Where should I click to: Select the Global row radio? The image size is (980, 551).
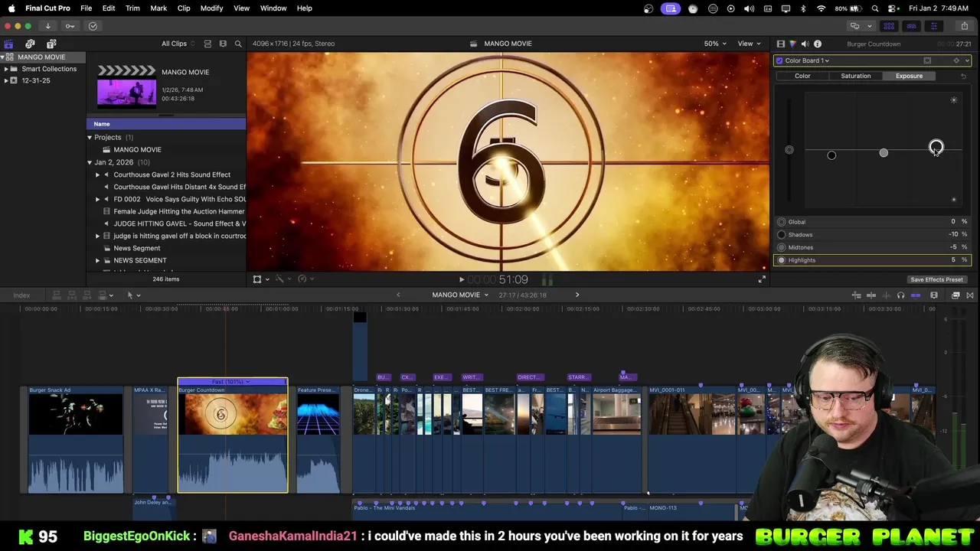click(782, 222)
